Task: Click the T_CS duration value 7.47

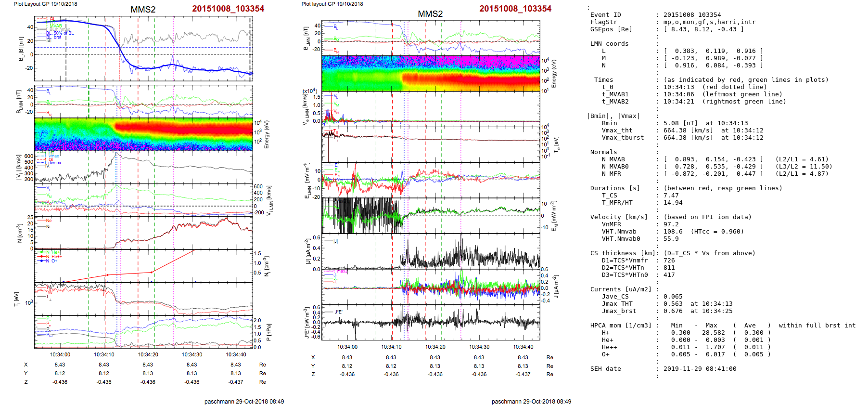Action: [x=671, y=196]
